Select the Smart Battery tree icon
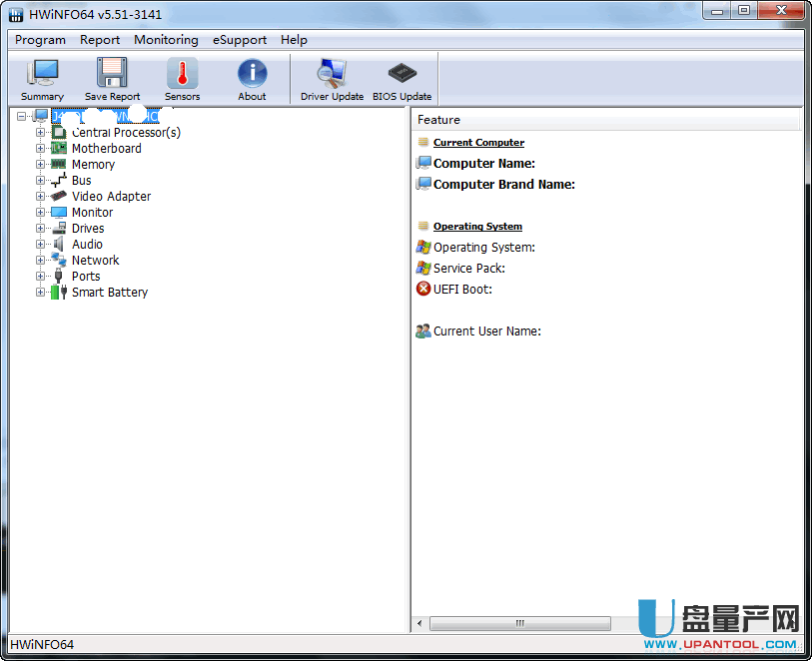Screen dimensions: 812x661 (x=58, y=293)
